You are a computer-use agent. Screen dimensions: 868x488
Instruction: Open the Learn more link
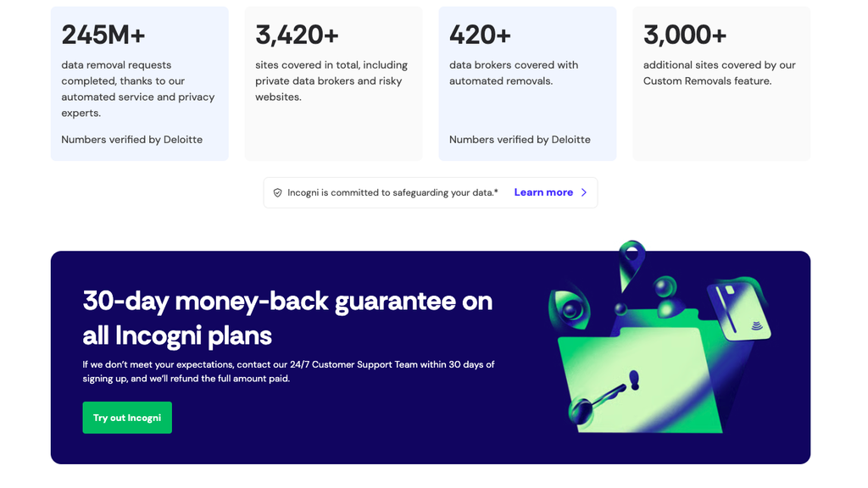[x=543, y=192]
